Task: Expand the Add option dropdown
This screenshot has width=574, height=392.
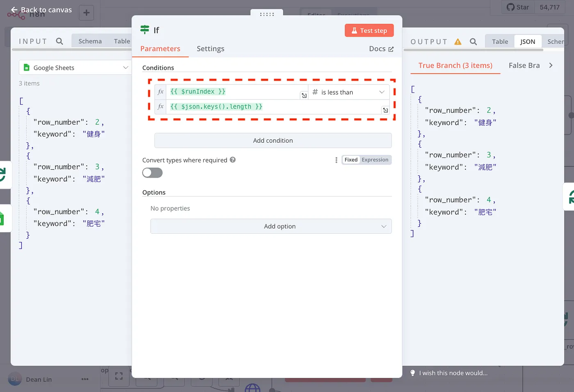Action: click(271, 226)
